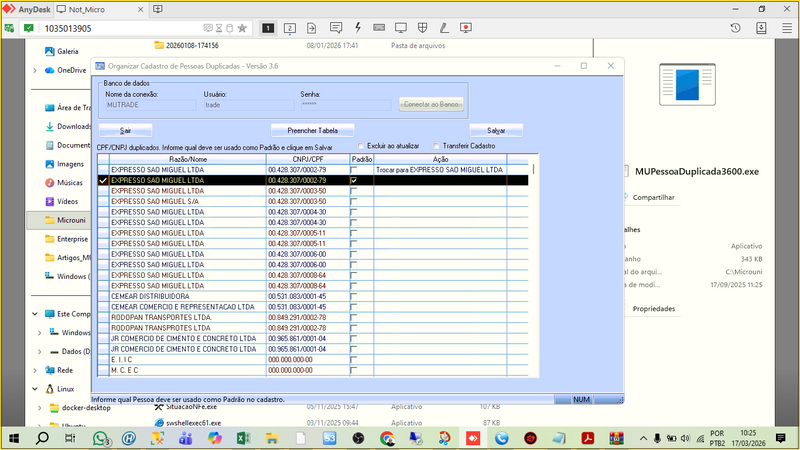
Task: Click the AnyDesk chat icon in toolbar
Action: [x=334, y=28]
